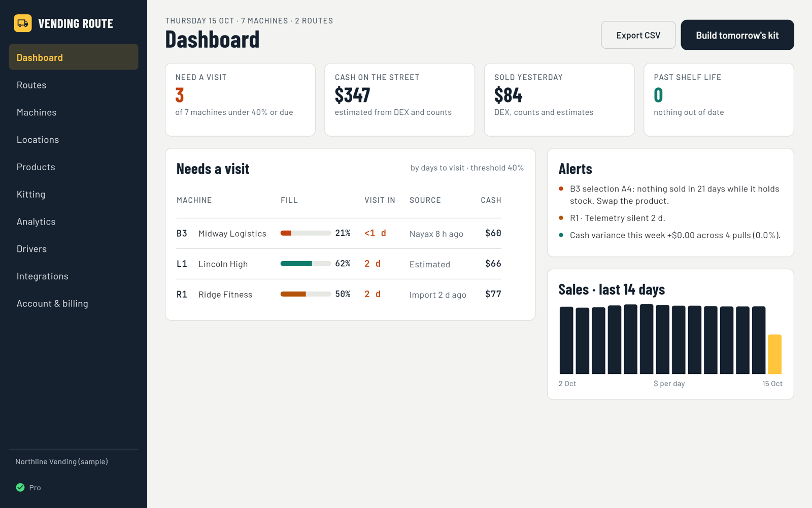
Task: Open Integrations in the sidebar
Action: pos(74,276)
